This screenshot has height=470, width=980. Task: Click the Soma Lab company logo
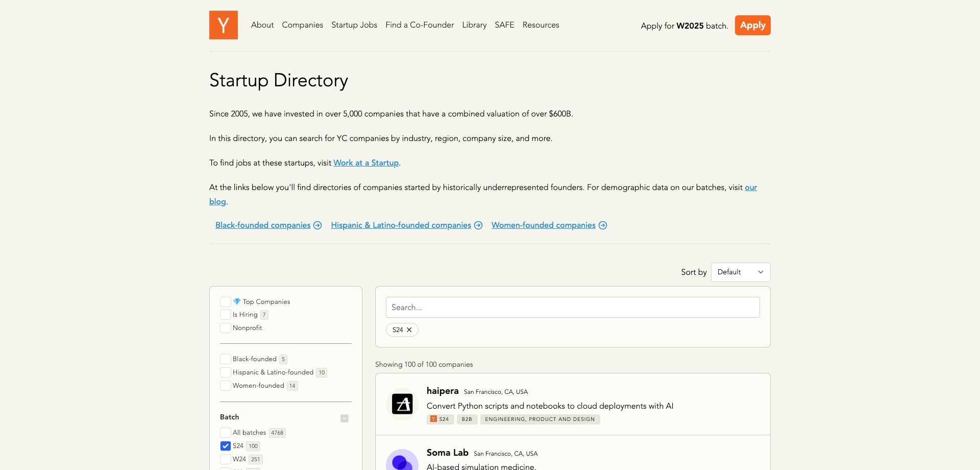(x=403, y=462)
